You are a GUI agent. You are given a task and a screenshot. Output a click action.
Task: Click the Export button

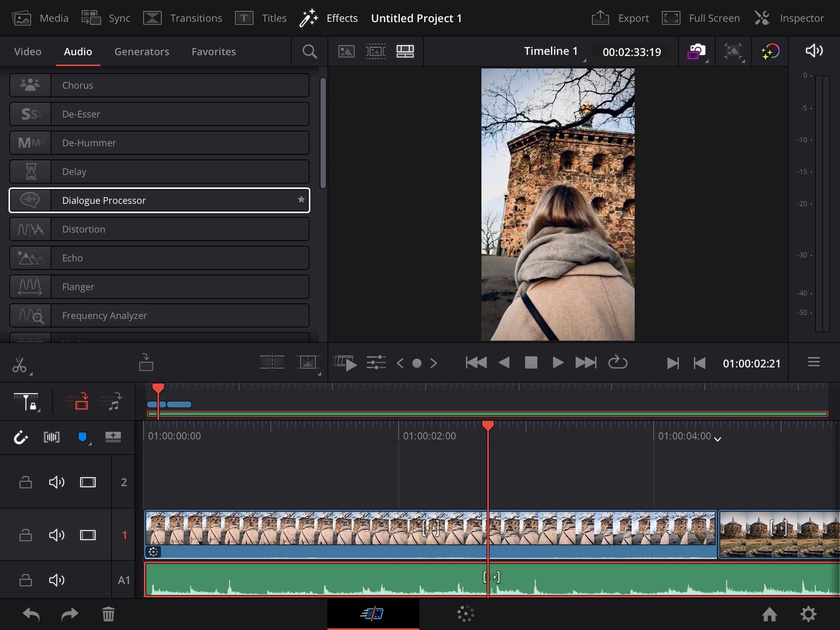pos(620,18)
